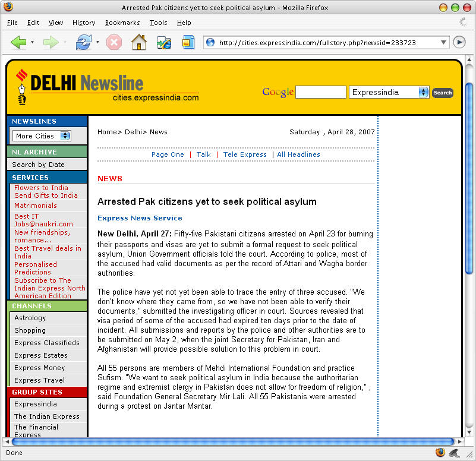Open the More Cities dropdown
Viewport: 476px width, 461px height.
[42, 135]
